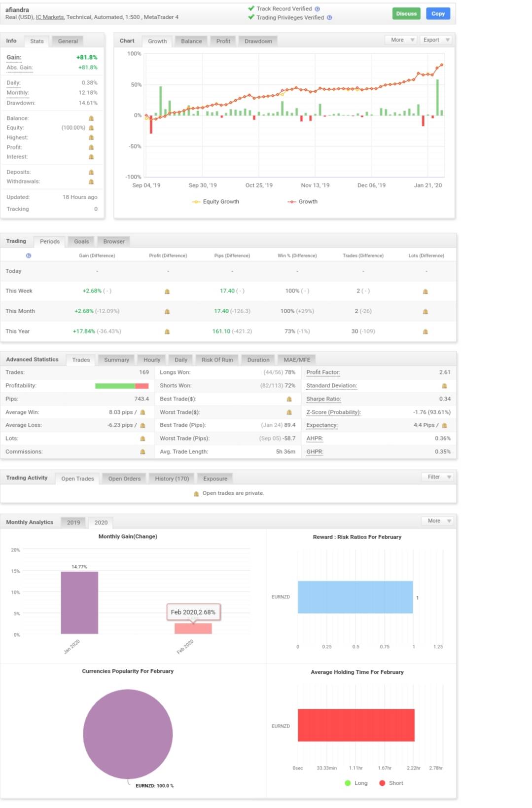
Task: Click the lock icon next to Balance
Action: point(91,118)
